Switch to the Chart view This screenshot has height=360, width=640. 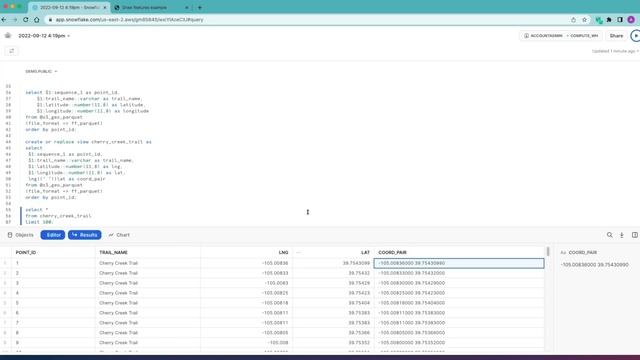[119, 235]
